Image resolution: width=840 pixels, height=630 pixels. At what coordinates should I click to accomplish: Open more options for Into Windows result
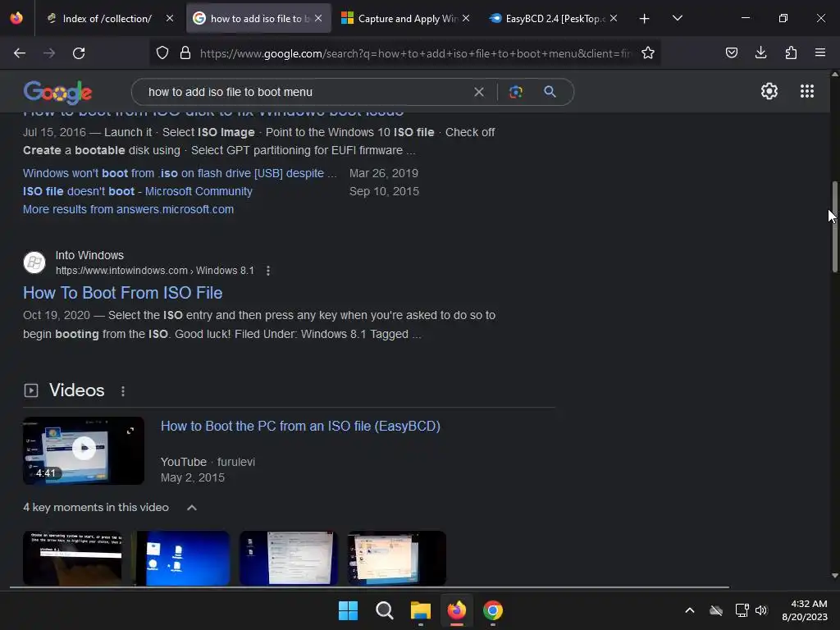(268, 271)
